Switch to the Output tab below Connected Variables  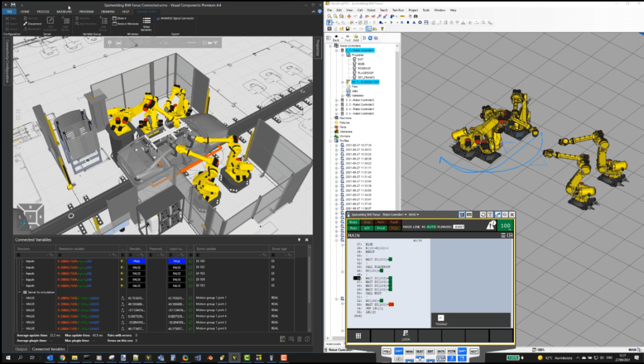(x=21, y=350)
